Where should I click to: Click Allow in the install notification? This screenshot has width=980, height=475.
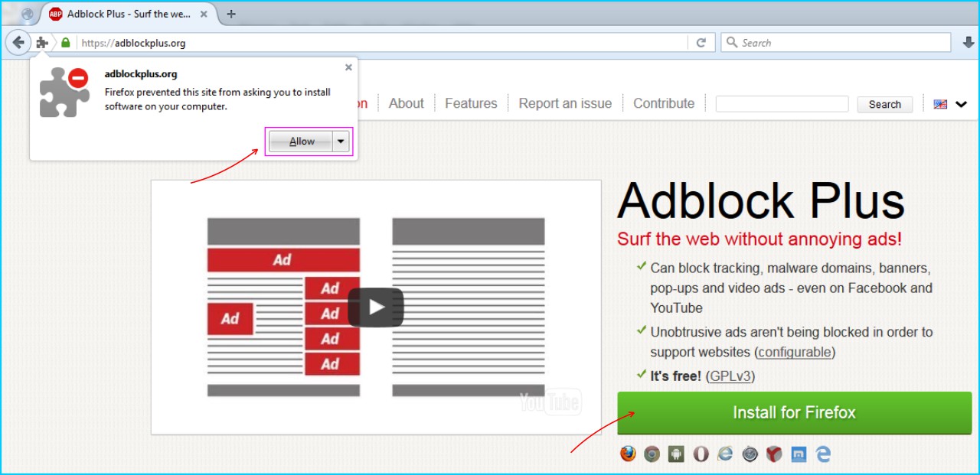tap(301, 142)
